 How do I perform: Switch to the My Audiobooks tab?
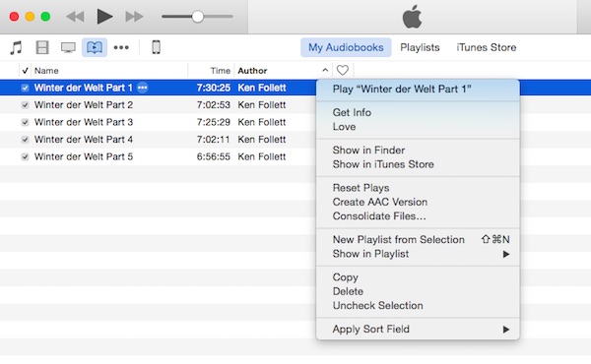(346, 47)
